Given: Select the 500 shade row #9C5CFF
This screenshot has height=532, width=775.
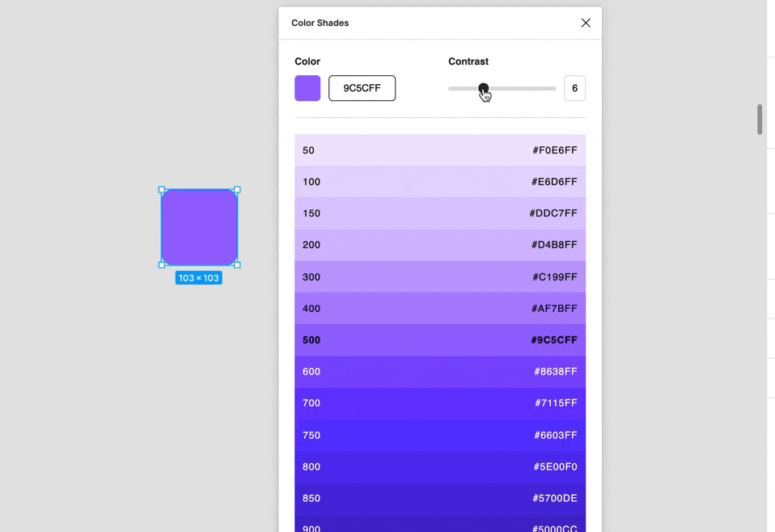Looking at the screenshot, I should [440, 340].
